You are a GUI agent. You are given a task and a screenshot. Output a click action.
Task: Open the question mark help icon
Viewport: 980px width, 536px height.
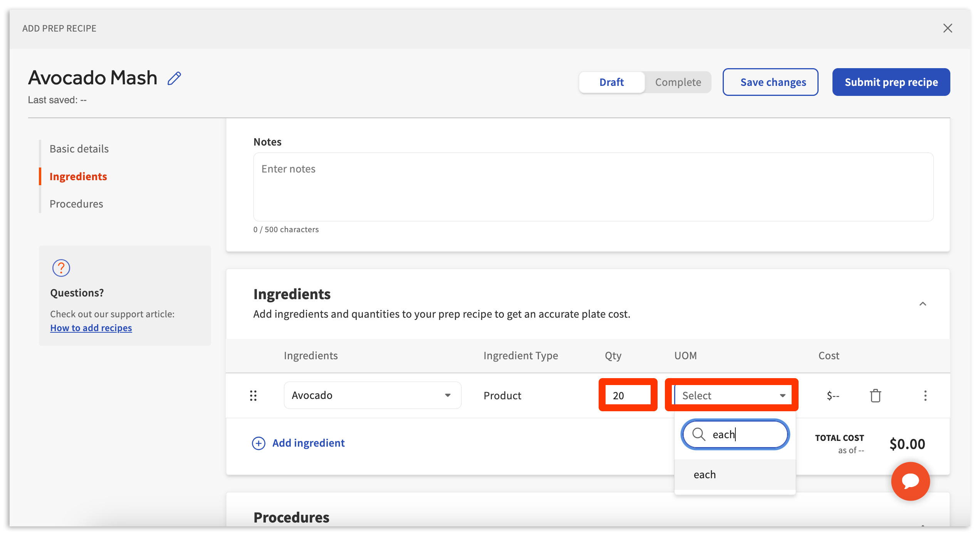coord(61,268)
